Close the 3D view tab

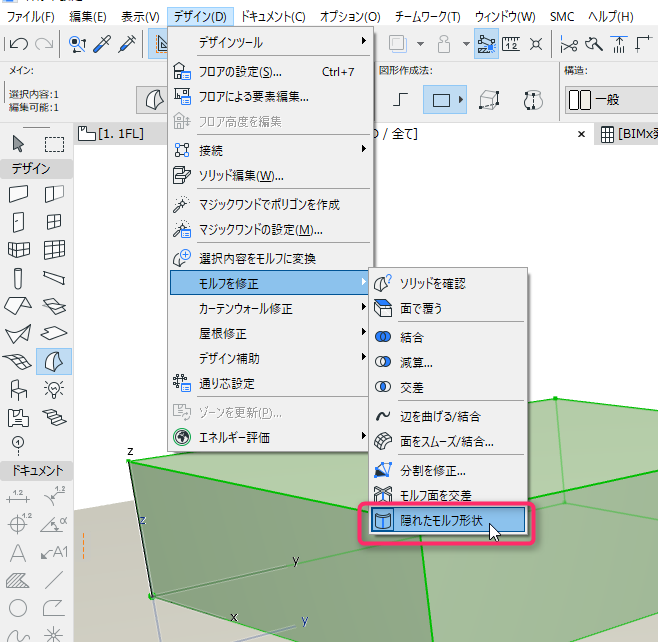[581, 134]
